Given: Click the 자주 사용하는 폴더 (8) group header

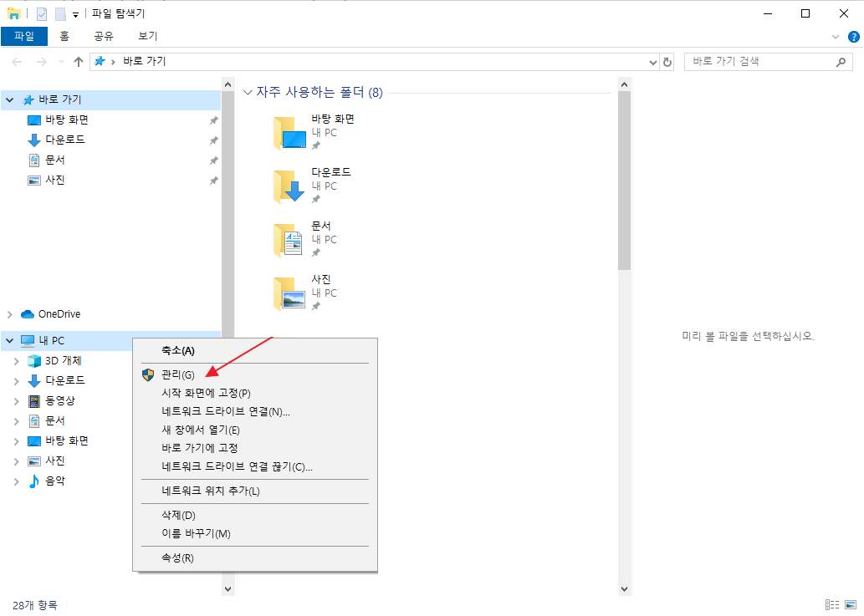Looking at the screenshot, I should [x=320, y=92].
